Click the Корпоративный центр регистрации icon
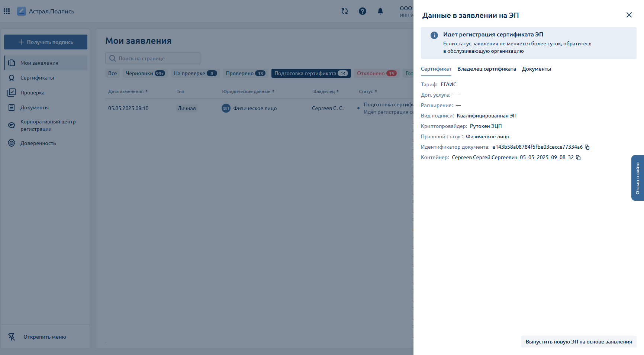644x355 pixels. coord(12,125)
